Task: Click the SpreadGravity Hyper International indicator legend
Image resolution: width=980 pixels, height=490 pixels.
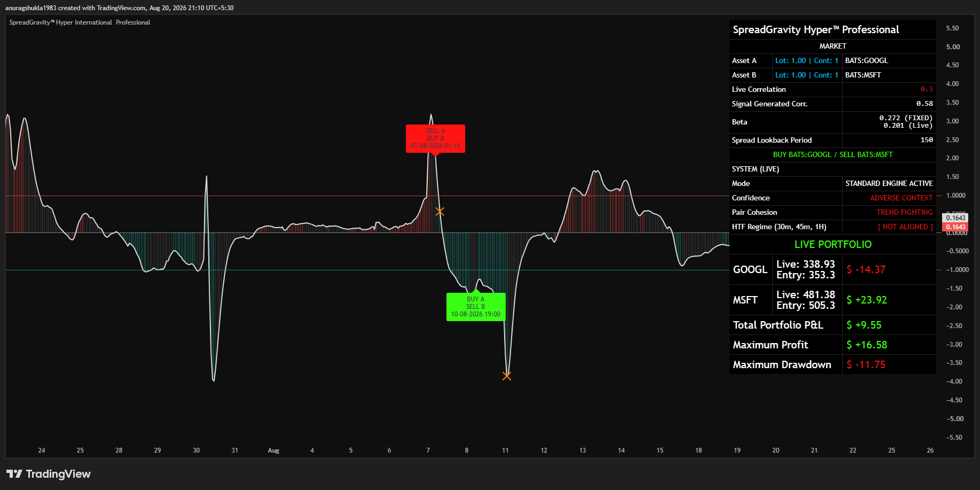Action: click(x=80, y=22)
